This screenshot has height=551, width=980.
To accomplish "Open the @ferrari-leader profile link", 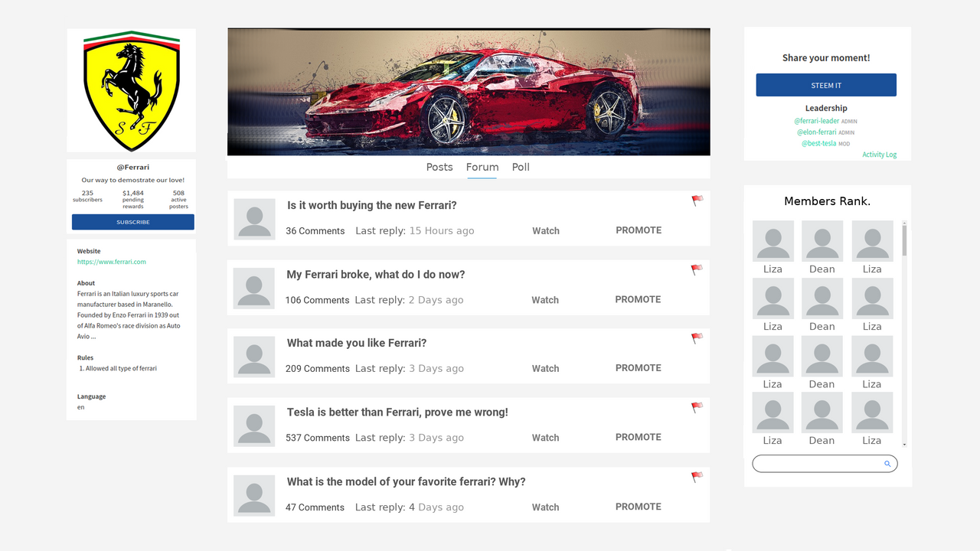I will (817, 121).
